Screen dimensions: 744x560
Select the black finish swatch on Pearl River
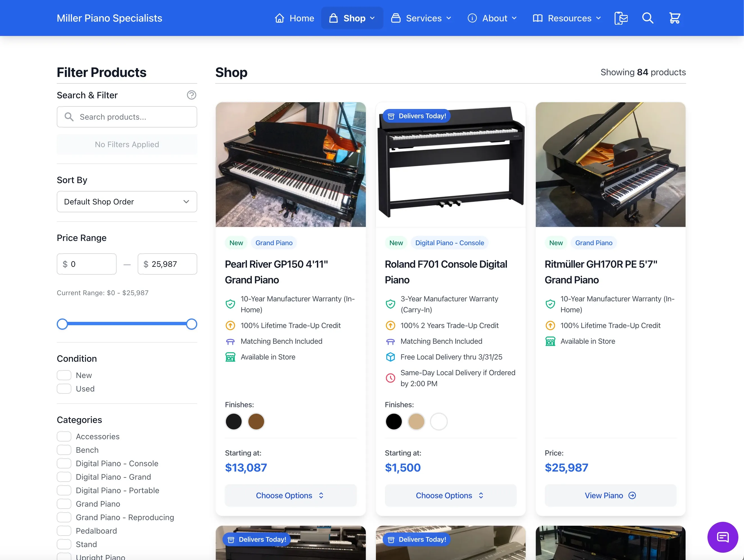pos(234,422)
